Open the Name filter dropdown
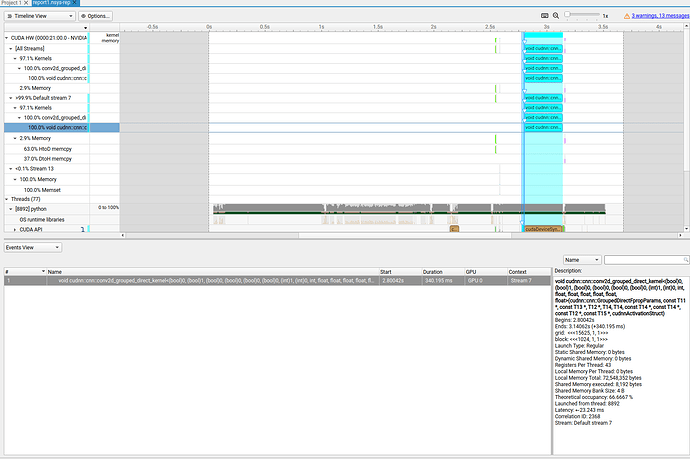The width and height of the screenshot is (690, 459). click(582, 259)
